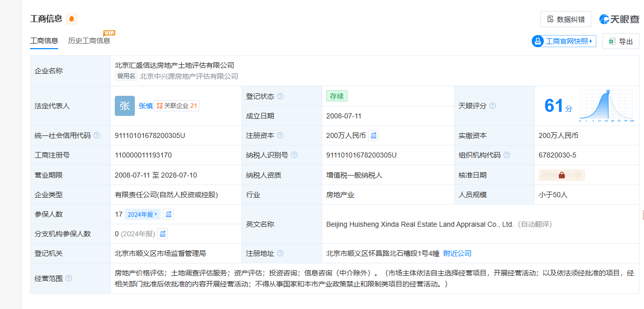
Task: Unlock the locked 核准日期 value
Action: point(562,175)
